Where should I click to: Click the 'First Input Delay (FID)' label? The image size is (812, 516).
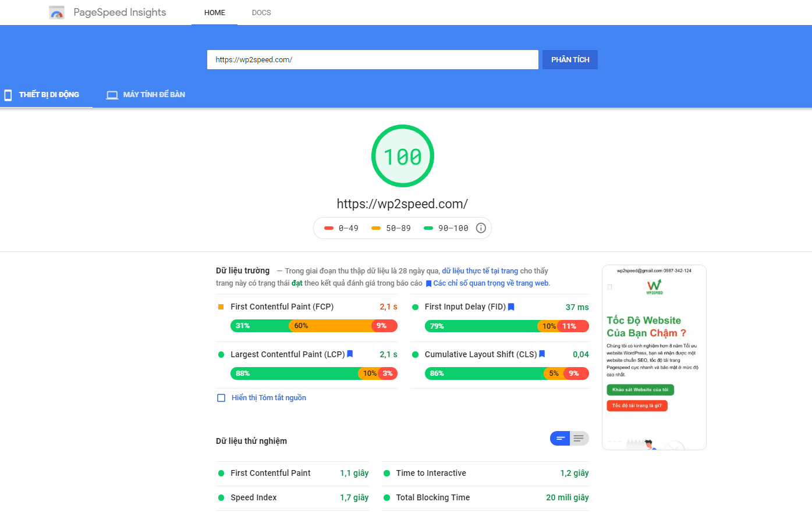pos(465,307)
